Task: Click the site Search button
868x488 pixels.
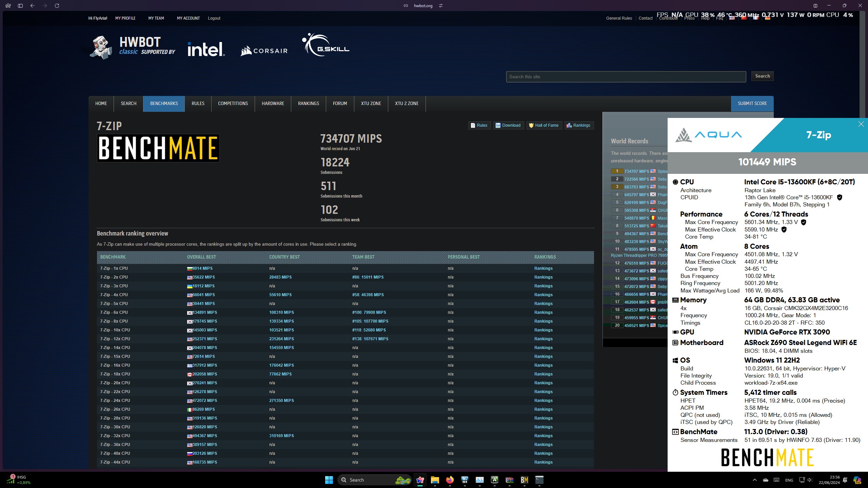Action: 762,76
